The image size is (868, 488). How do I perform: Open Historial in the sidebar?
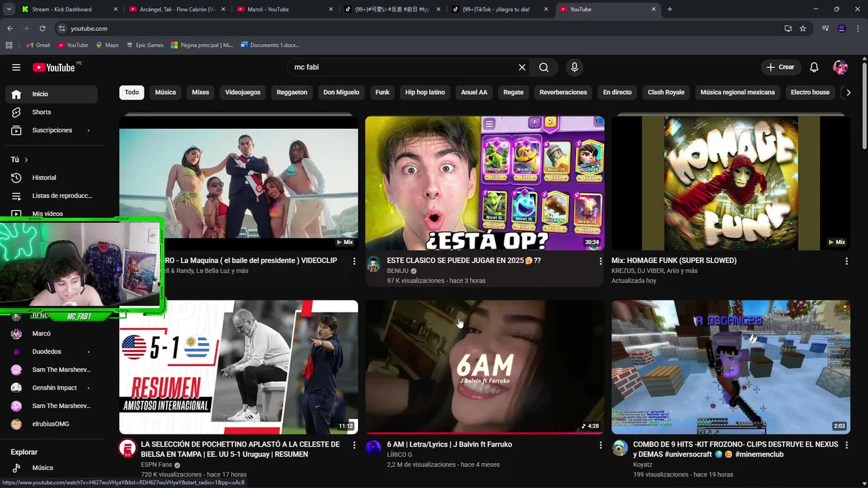(52, 178)
